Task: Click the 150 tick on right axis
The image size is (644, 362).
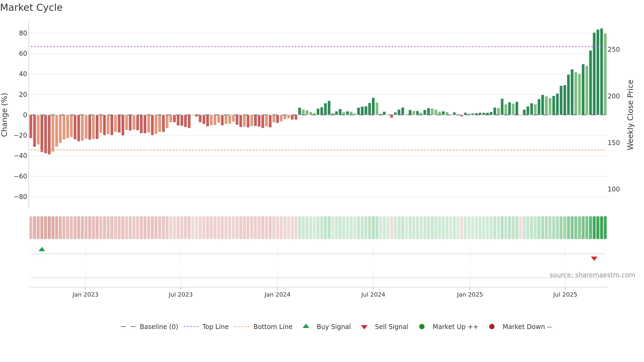Action: coord(614,143)
